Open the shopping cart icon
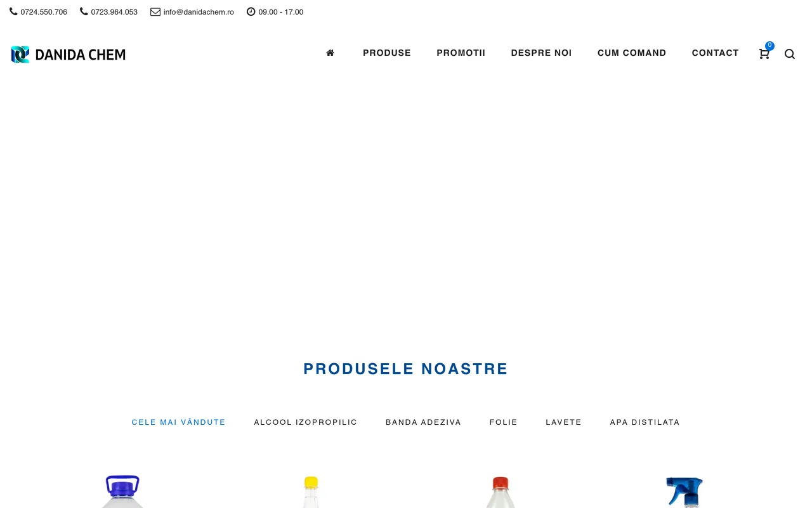Viewport: 812px width, 508px height. (x=764, y=54)
